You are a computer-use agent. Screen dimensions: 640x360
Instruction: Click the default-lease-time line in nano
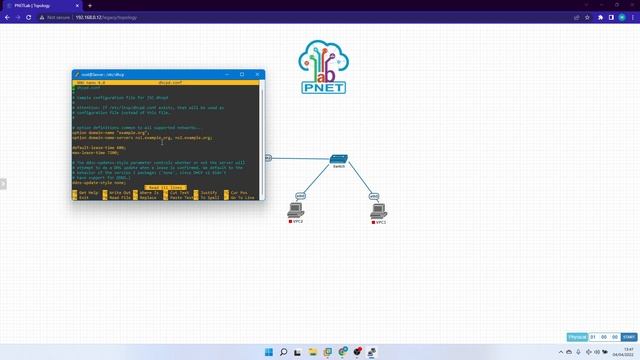99,148
